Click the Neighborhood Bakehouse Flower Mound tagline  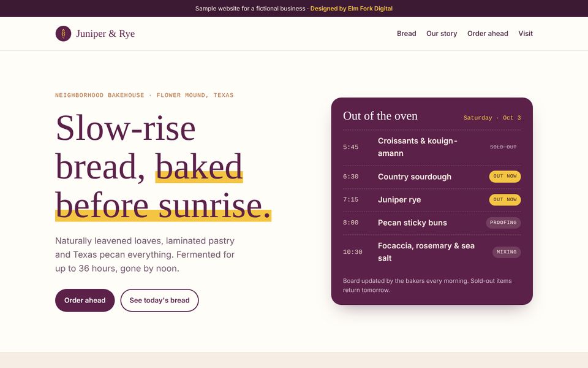coord(145,95)
